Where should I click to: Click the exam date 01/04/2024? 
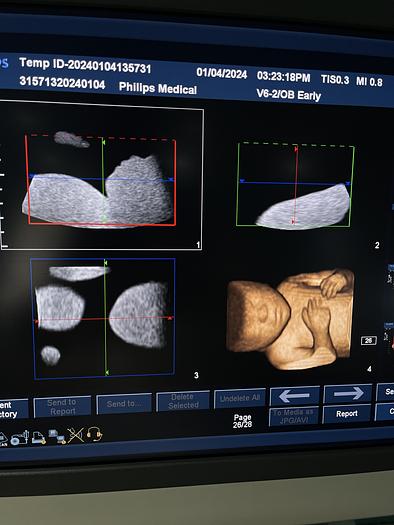[222, 73]
